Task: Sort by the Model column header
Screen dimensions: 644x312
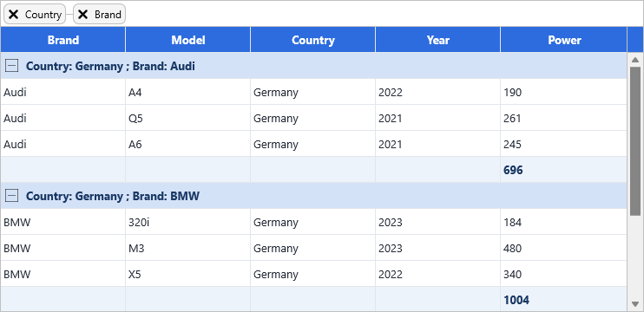Action: (188, 40)
